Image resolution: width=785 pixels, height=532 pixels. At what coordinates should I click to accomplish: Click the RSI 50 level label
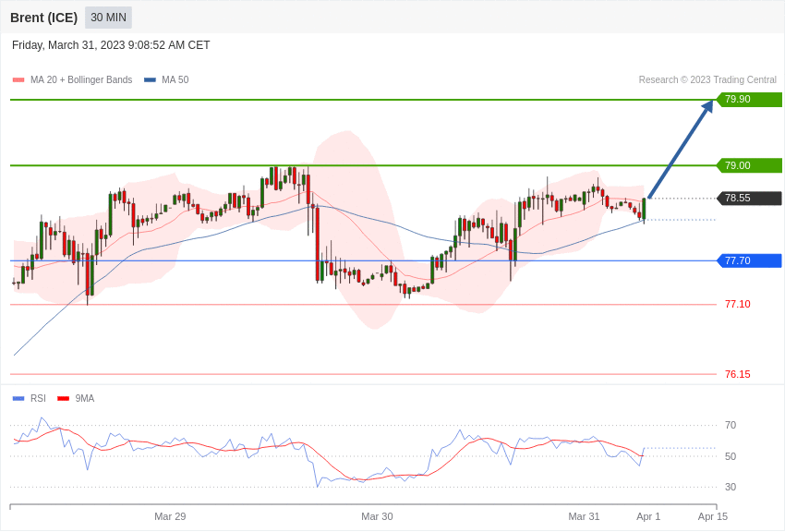coord(731,456)
